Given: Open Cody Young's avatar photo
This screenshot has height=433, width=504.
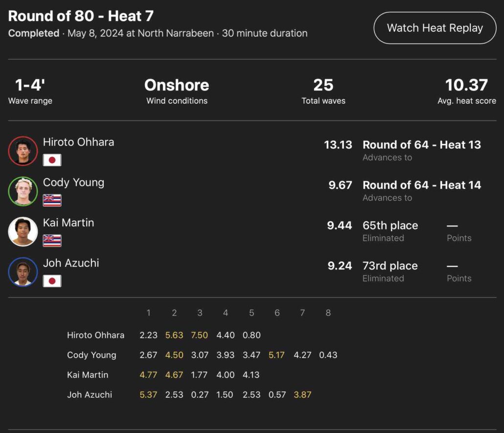Looking at the screenshot, I should [23, 191].
